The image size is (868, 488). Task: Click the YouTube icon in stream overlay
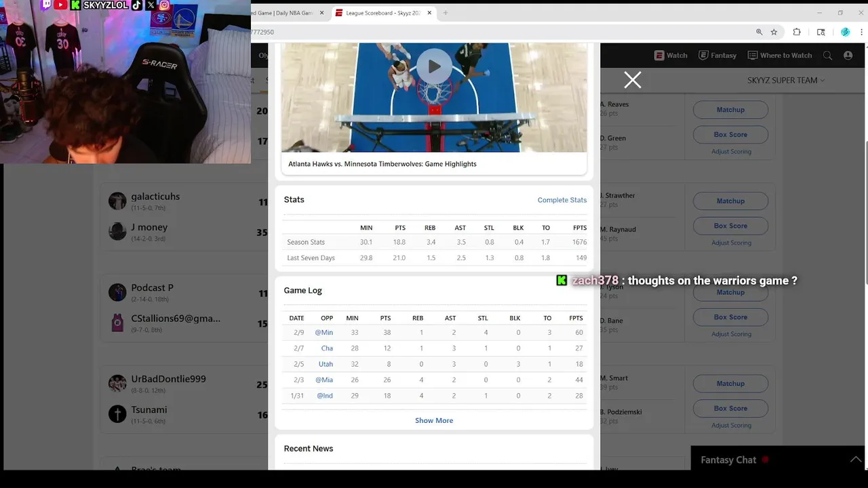[61, 5]
